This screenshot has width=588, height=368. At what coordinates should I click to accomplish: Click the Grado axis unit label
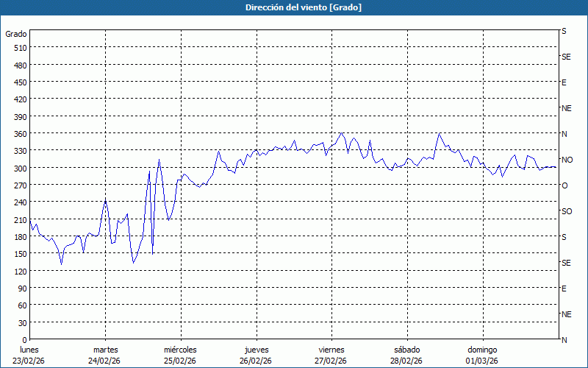[16, 34]
